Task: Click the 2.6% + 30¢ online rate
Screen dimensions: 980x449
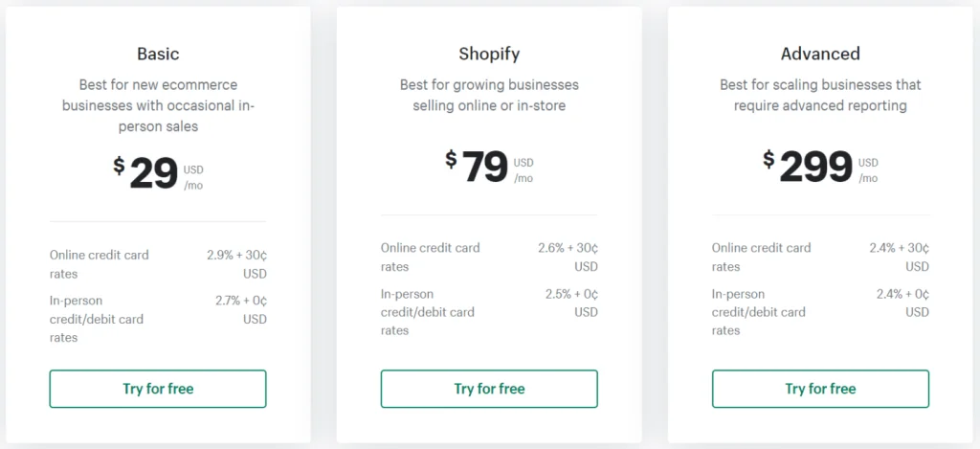Action: (x=568, y=257)
